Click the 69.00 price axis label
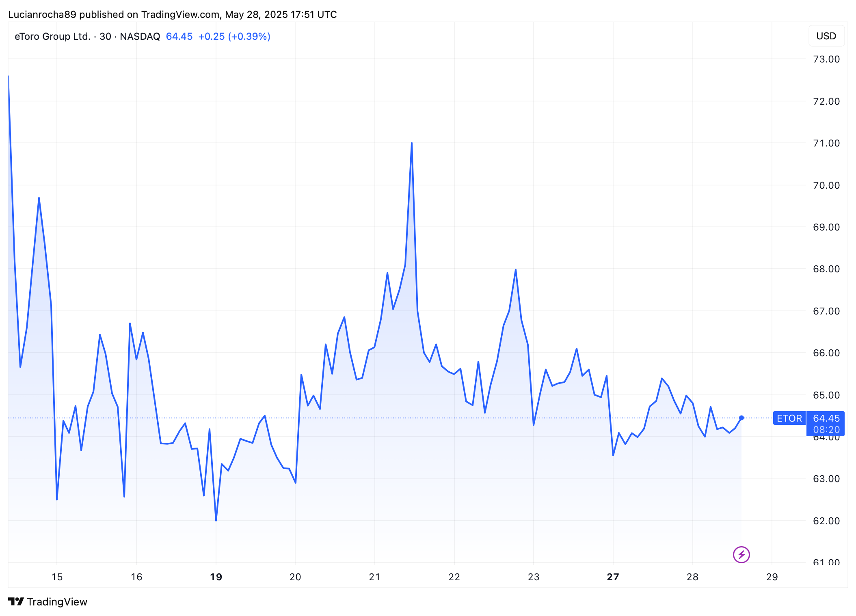The height and width of the screenshot is (616, 856). coord(826,227)
